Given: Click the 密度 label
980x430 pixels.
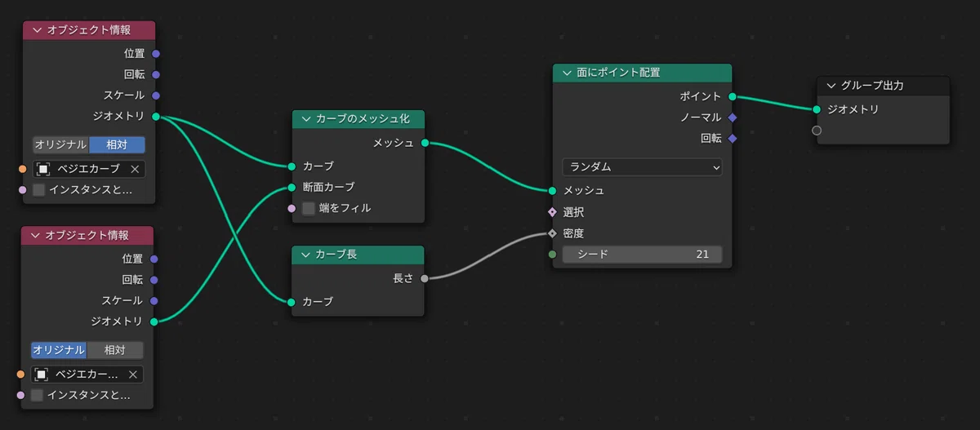Looking at the screenshot, I should click(x=573, y=233).
